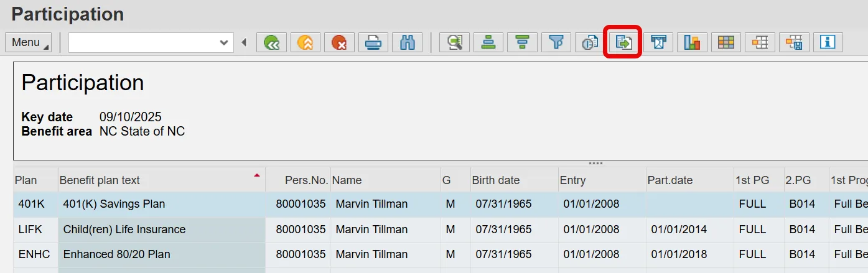Viewport: 868px width, 273px height.
Task: Open Find with the binoculars icon
Action: pos(408,42)
